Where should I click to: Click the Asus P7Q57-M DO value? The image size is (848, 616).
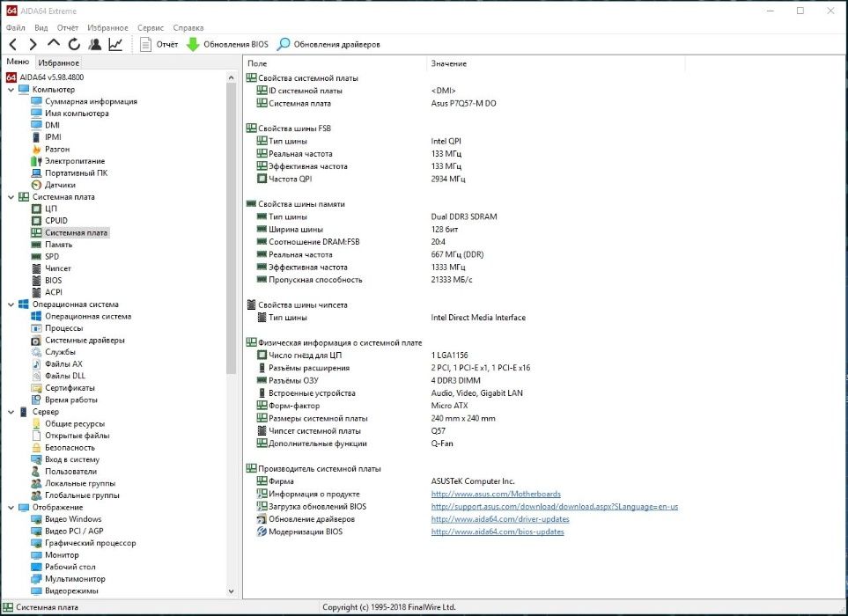tap(463, 103)
